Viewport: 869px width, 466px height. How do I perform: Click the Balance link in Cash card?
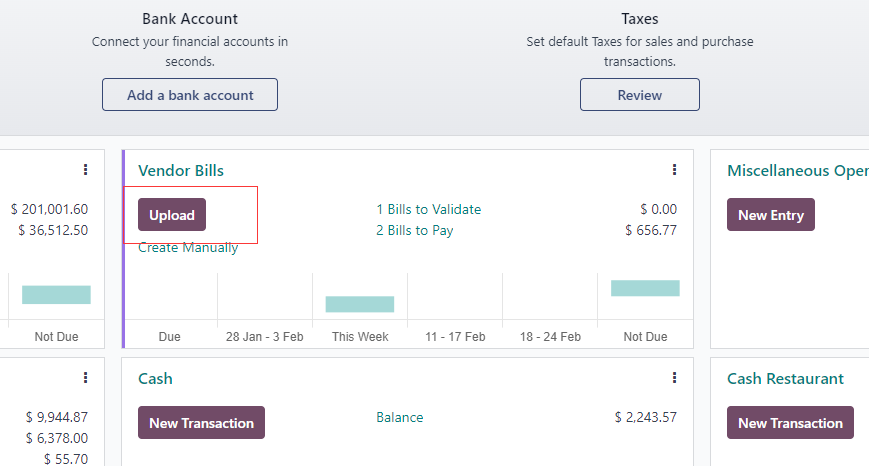(400, 417)
